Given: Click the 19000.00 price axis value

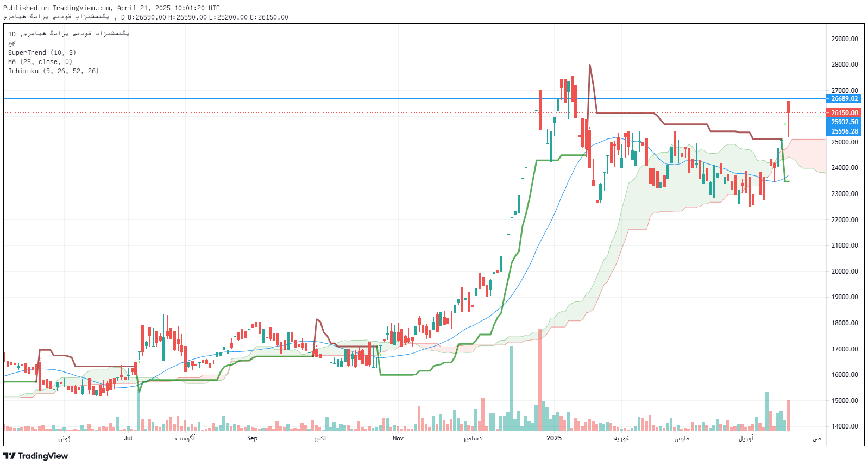Looking at the screenshot, I should [x=845, y=297].
